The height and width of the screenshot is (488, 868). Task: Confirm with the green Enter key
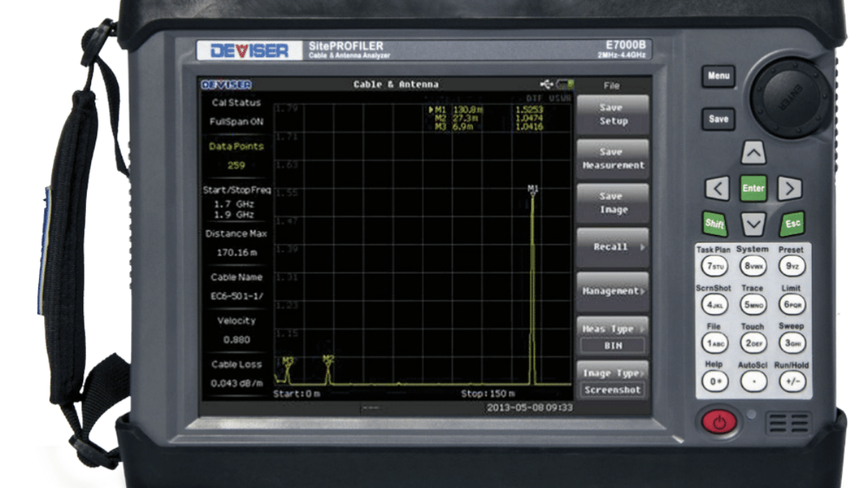(x=753, y=189)
